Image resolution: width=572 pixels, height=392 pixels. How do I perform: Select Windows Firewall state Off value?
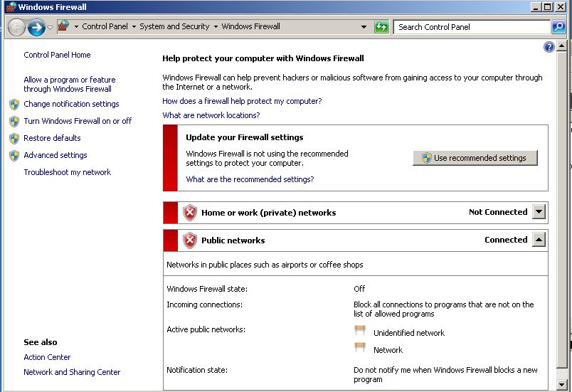tap(359, 289)
